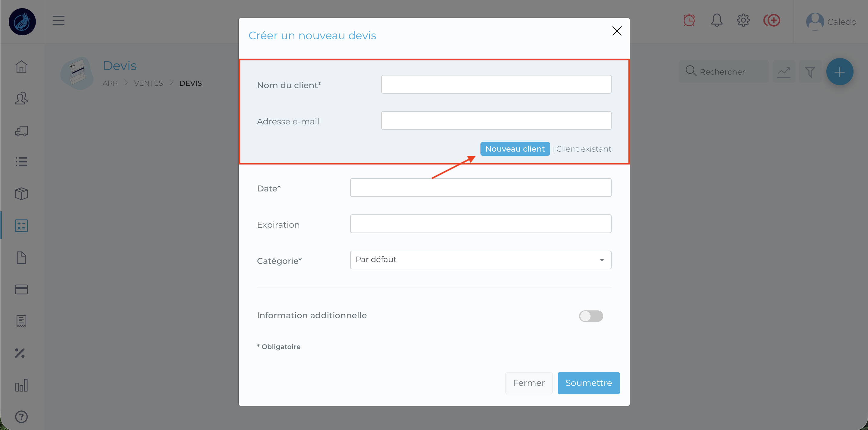Switch to Client existant

(x=583, y=149)
